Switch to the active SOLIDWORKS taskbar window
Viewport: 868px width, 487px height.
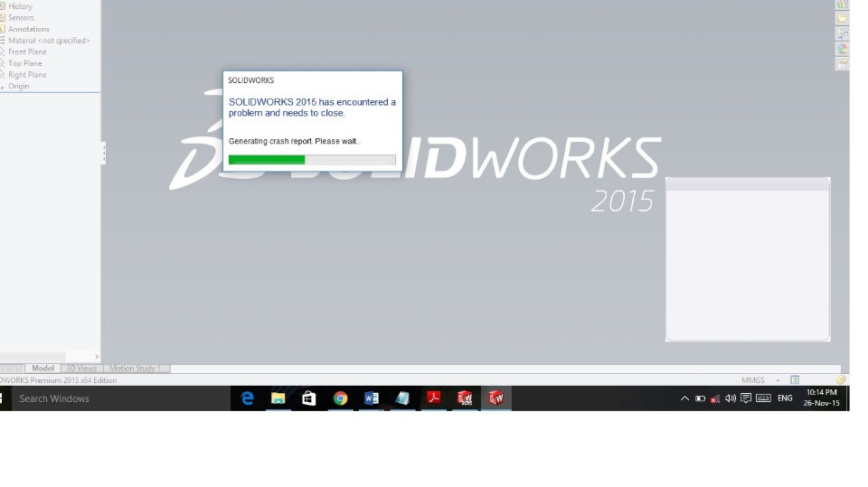pyautogui.click(x=496, y=398)
